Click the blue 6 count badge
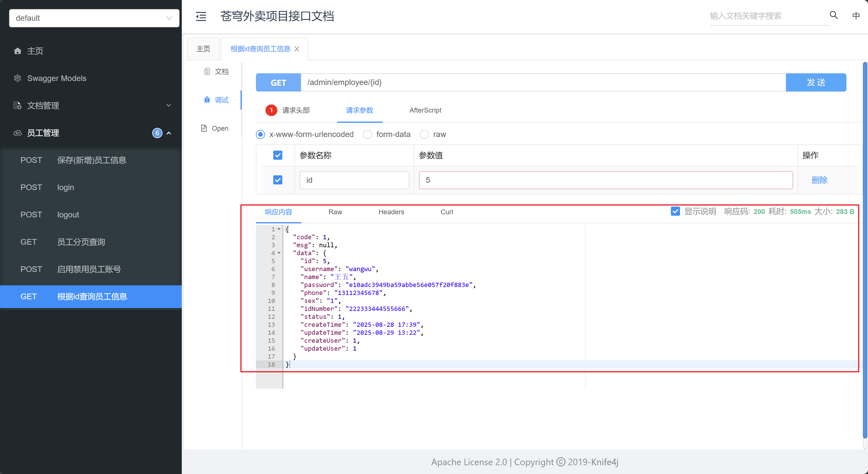Viewport: 868px width, 474px height. pyautogui.click(x=157, y=133)
